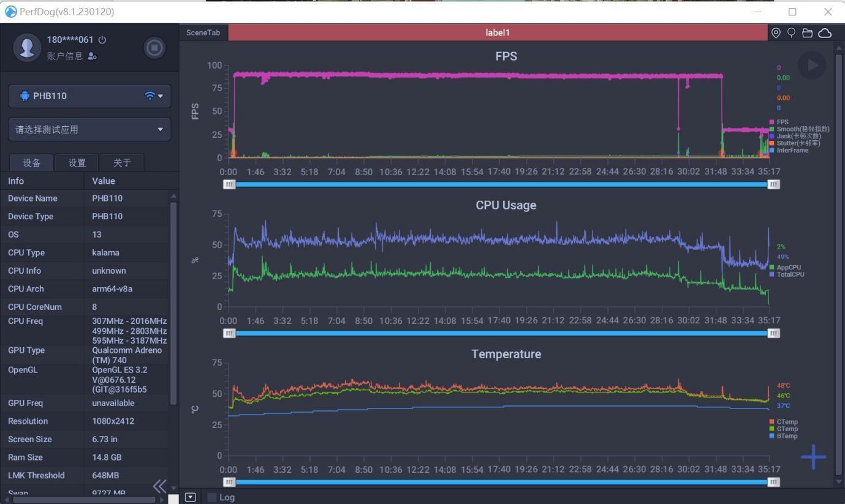Image resolution: width=845 pixels, height=504 pixels.
Task: Click Temperature chart left range handle
Action: pyautogui.click(x=229, y=482)
